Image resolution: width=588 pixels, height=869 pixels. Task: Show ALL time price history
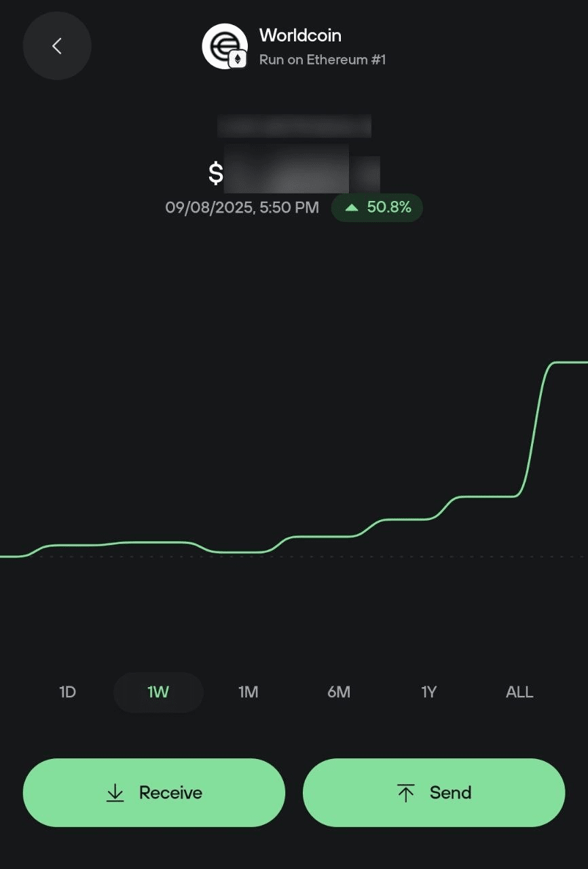pyautogui.click(x=519, y=692)
